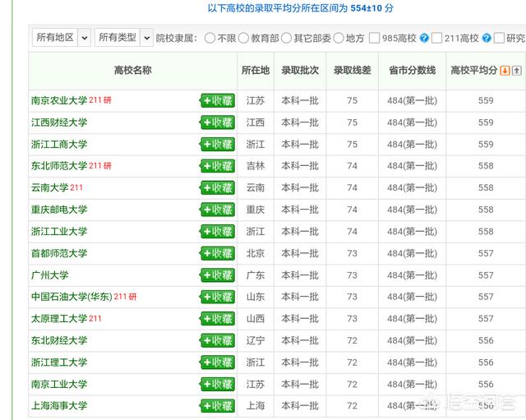Check the 985高校 checkbox
Screen dimensions: 526x420
point(375,38)
